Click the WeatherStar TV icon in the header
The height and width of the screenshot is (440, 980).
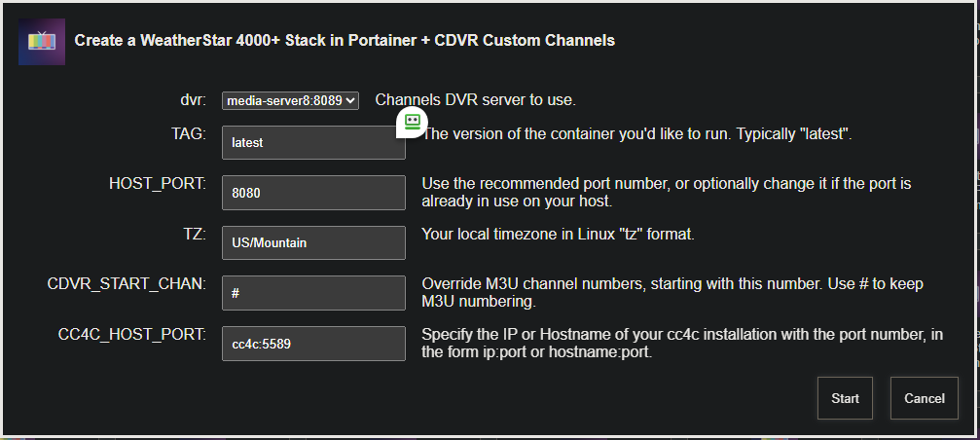[x=41, y=41]
